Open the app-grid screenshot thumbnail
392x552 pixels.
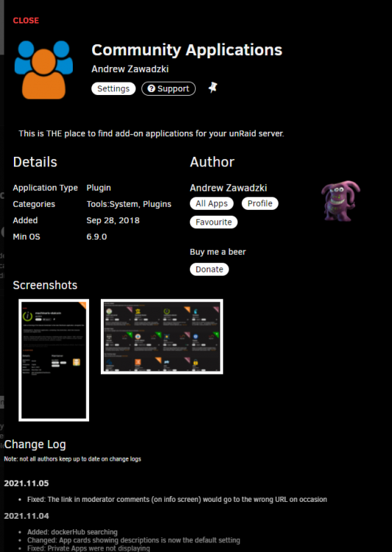[162, 336]
